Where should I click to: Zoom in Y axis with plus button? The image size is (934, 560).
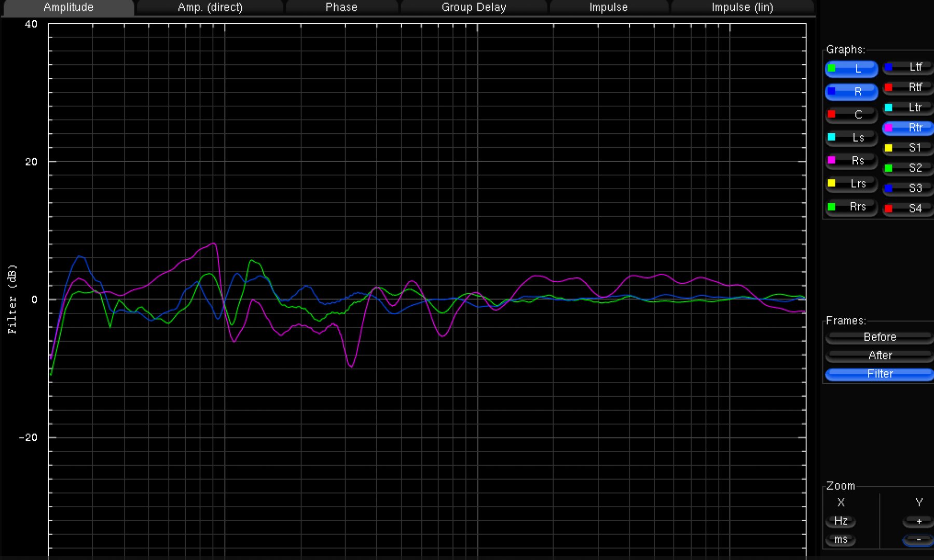918,521
